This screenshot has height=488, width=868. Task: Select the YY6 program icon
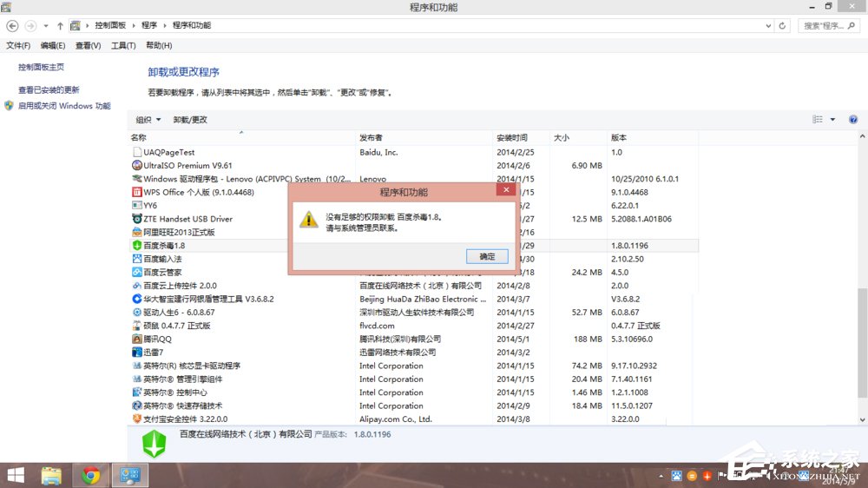[x=137, y=205]
